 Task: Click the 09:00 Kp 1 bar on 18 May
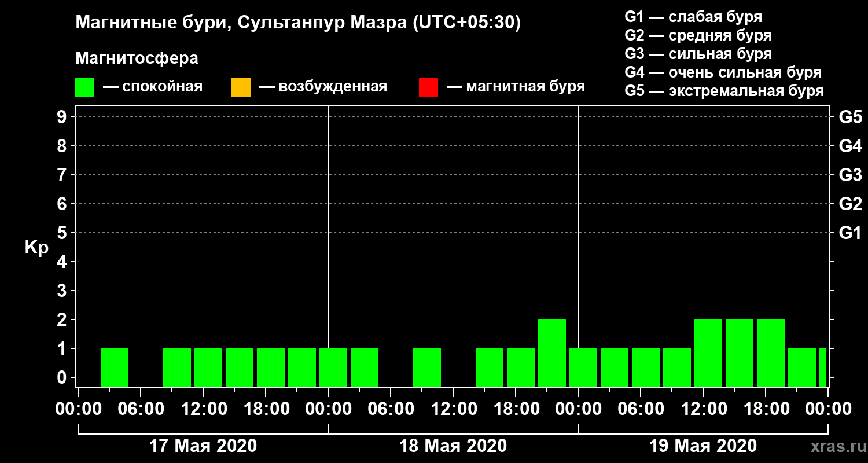pyautogui.click(x=427, y=367)
